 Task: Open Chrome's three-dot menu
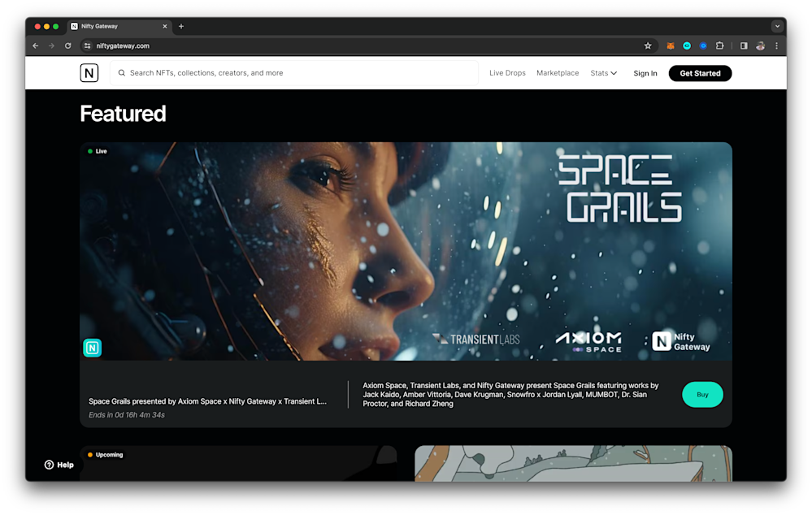point(776,46)
